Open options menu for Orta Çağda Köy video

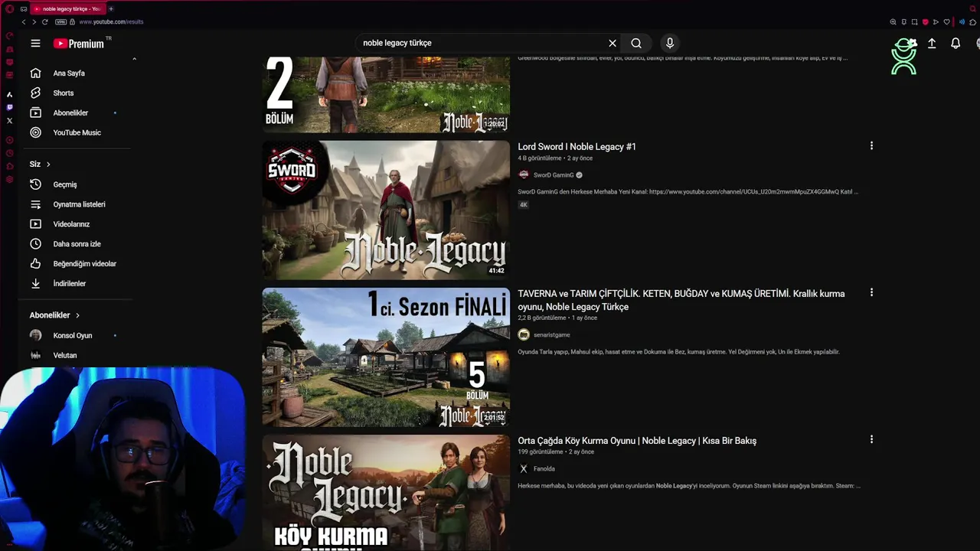871,440
